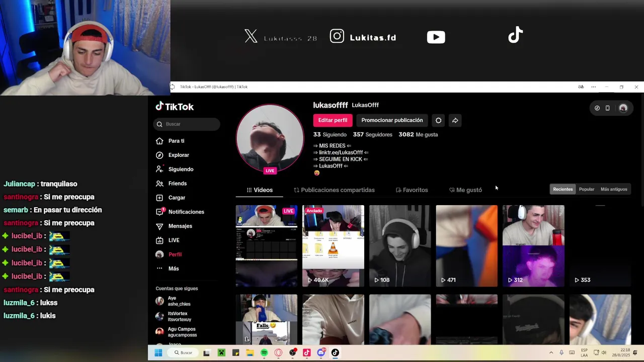Open the account avatar menu top right
Screen dimensions: 644x362
tap(623, 108)
